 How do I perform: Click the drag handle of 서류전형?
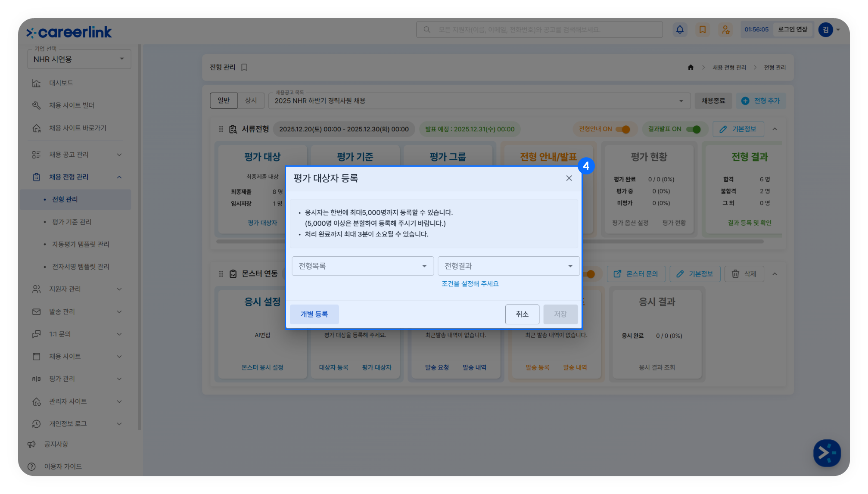(x=221, y=129)
